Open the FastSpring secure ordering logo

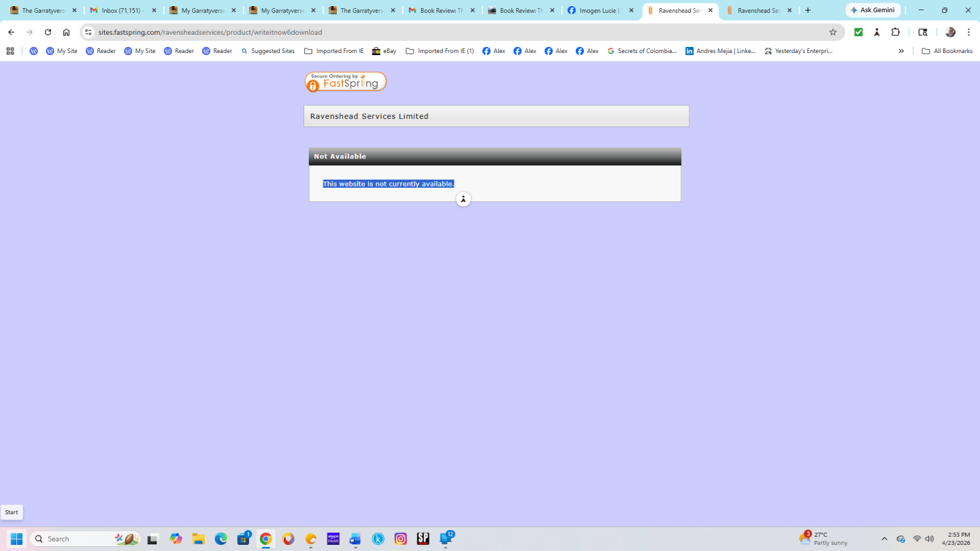tap(345, 81)
